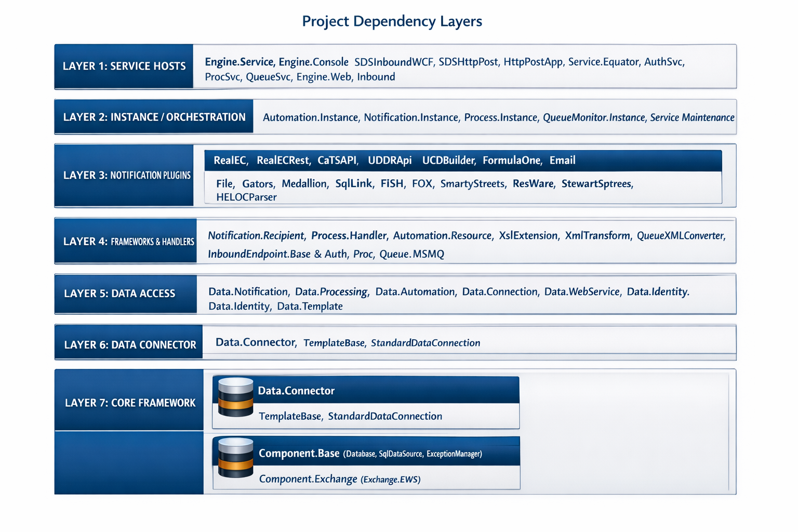Click Component.Exchange under Component.Base
Viewport: 798px width, 532px height.
tap(308, 478)
